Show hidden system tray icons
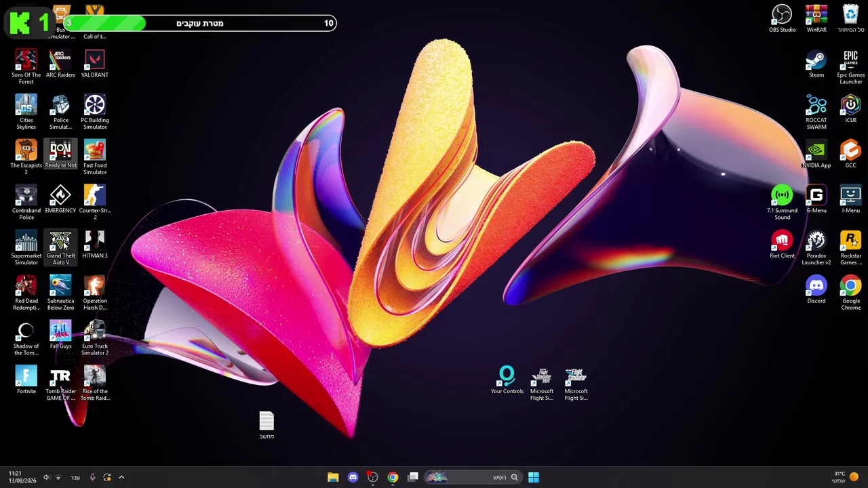Image resolution: width=868 pixels, height=488 pixels. 121,477
